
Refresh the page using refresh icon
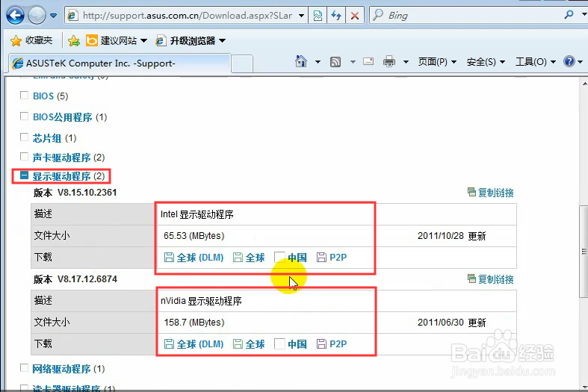336,16
